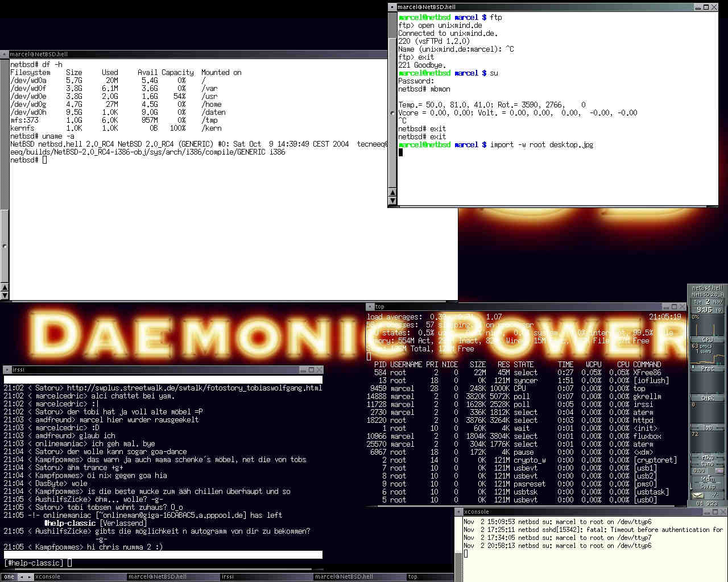
Task: Minimize the top window
Action: (666, 306)
